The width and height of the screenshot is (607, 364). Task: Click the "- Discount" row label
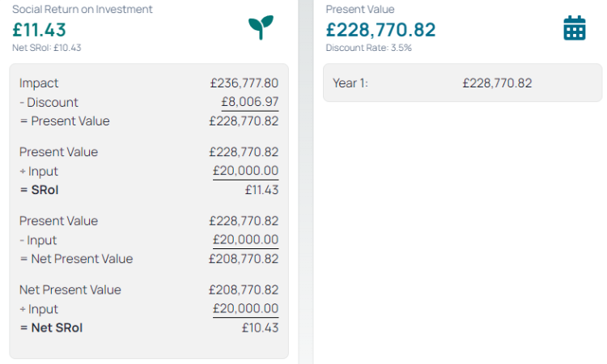(x=49, y=103)
